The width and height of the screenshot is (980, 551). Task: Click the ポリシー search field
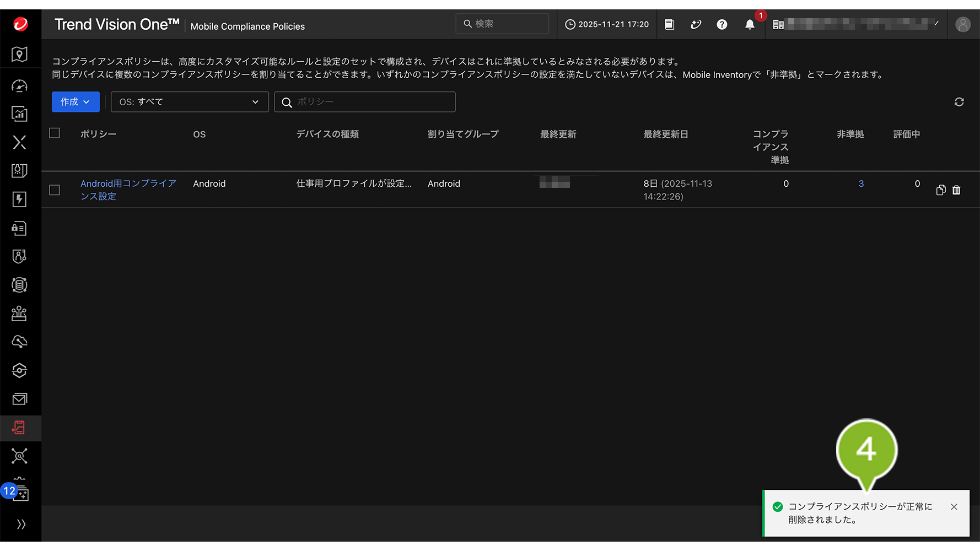(x=372, y=102)
